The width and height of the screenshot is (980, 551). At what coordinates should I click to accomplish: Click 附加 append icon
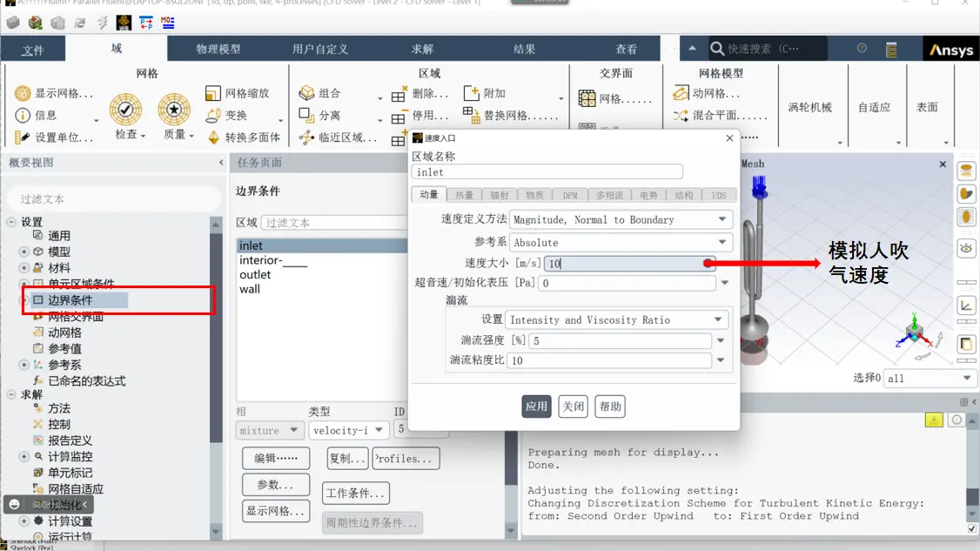click(x=471, y=93)
